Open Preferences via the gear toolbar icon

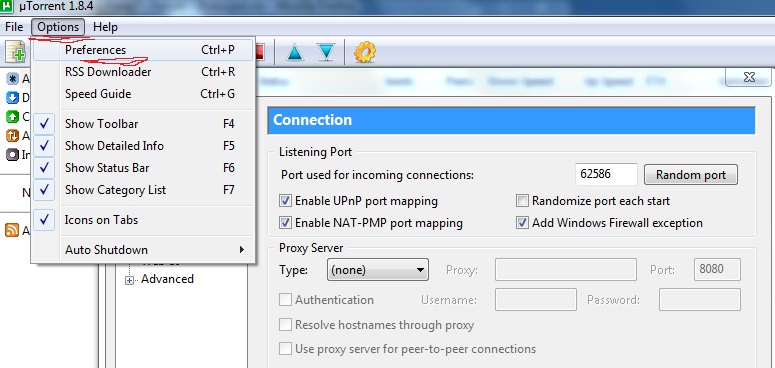[365, 52]
